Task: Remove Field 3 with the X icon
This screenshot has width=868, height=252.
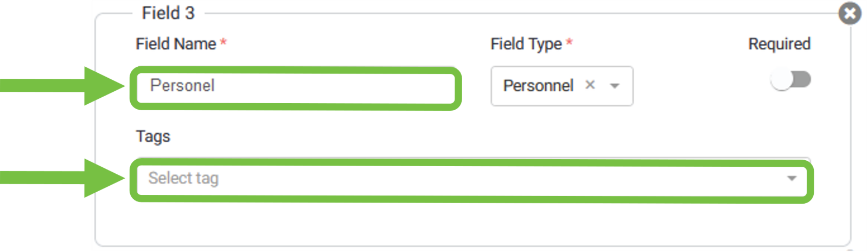Action: point(850,14)
